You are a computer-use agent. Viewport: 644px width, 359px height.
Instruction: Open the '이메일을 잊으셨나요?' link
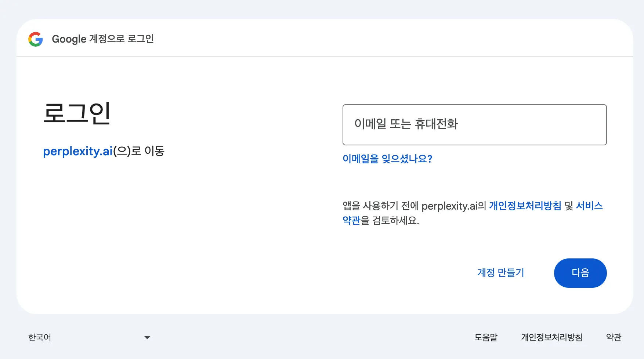tap(387, 159)
